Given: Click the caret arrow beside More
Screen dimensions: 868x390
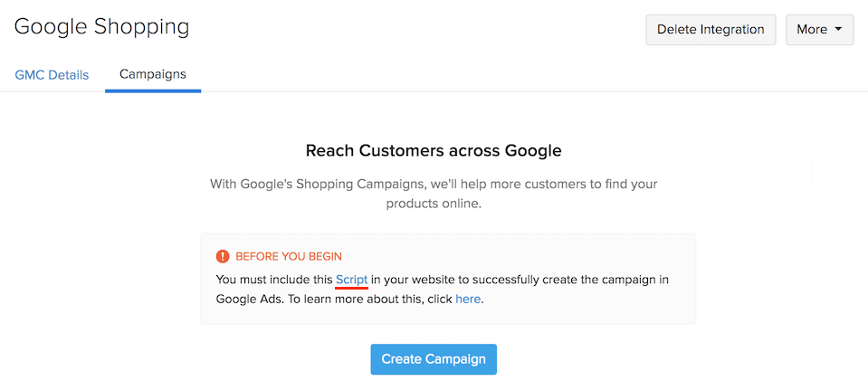Looking at the screenshot, I should click(838, 29).
